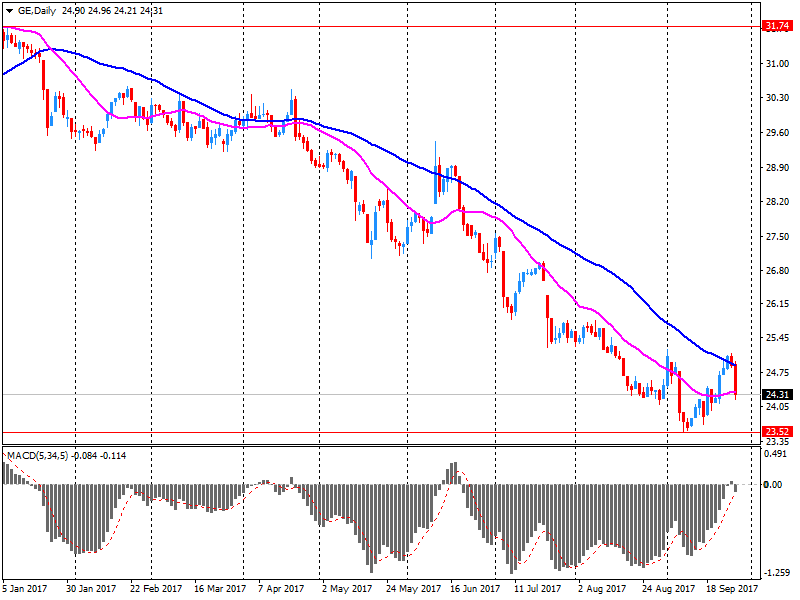The image size is (800, 600).
Task: Click the 24 Aug 2017 date label
Action: click(x=668, y=589)
